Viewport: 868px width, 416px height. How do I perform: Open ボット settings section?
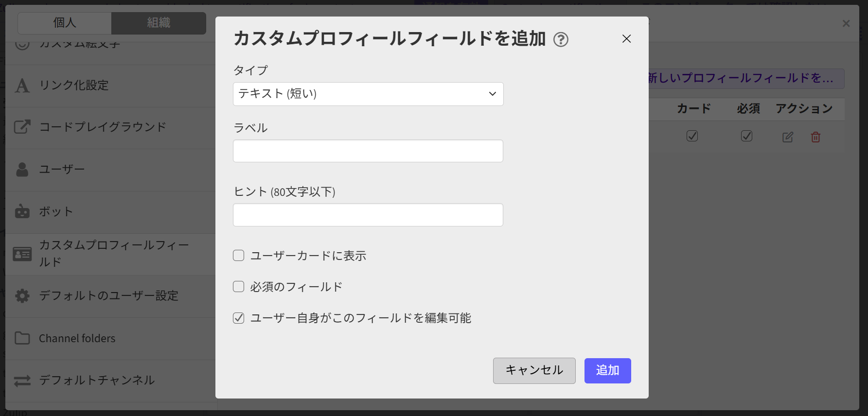[x=110, y=211]
